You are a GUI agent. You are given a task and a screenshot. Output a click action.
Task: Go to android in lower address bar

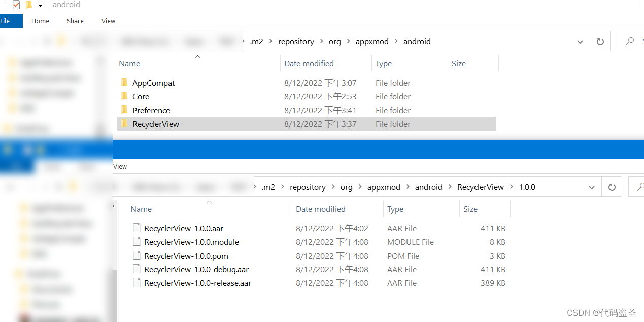coord(429,187)
